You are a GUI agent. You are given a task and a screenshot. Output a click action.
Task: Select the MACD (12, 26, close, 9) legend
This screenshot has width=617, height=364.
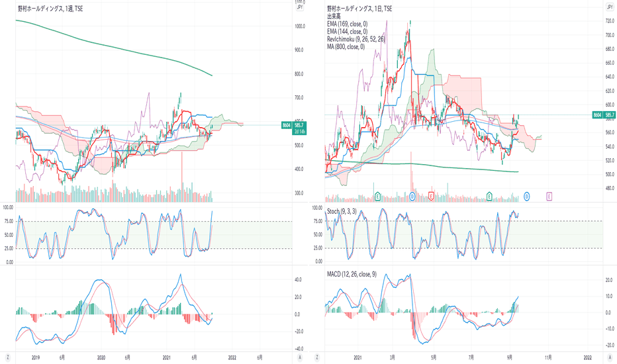coord(352,274)
